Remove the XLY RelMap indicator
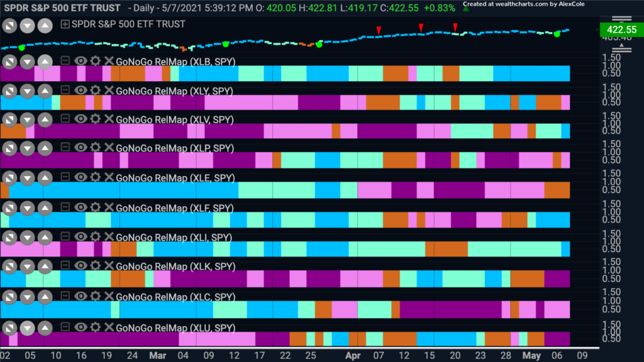644x362 pixels. pos(109,90)
